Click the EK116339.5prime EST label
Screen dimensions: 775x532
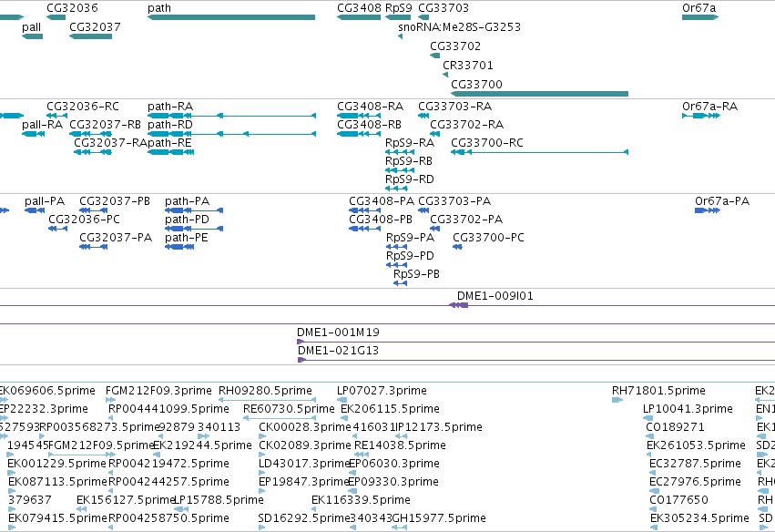pyautogui.click(x=361, y=500)
